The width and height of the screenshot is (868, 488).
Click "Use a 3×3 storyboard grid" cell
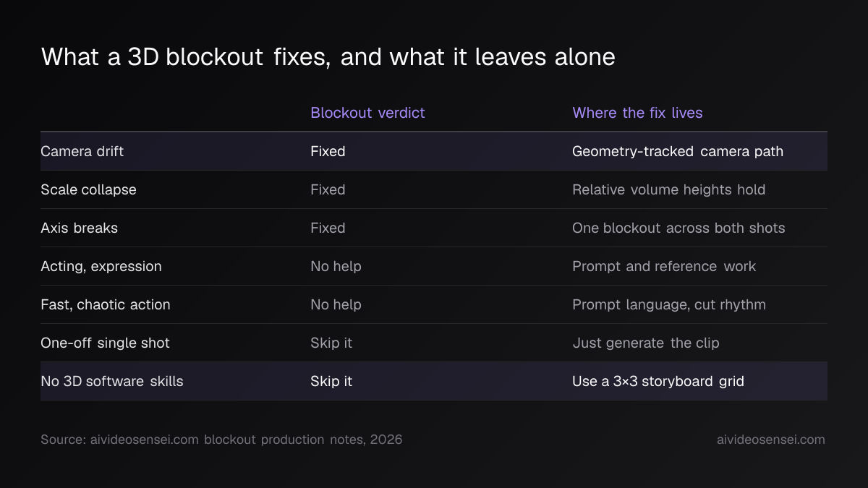658,381
